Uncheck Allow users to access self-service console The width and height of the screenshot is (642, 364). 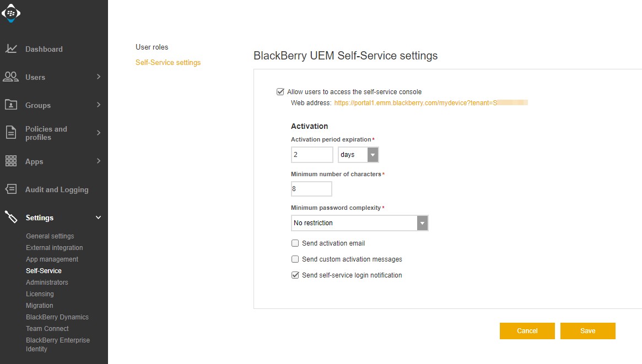point(280,92)
